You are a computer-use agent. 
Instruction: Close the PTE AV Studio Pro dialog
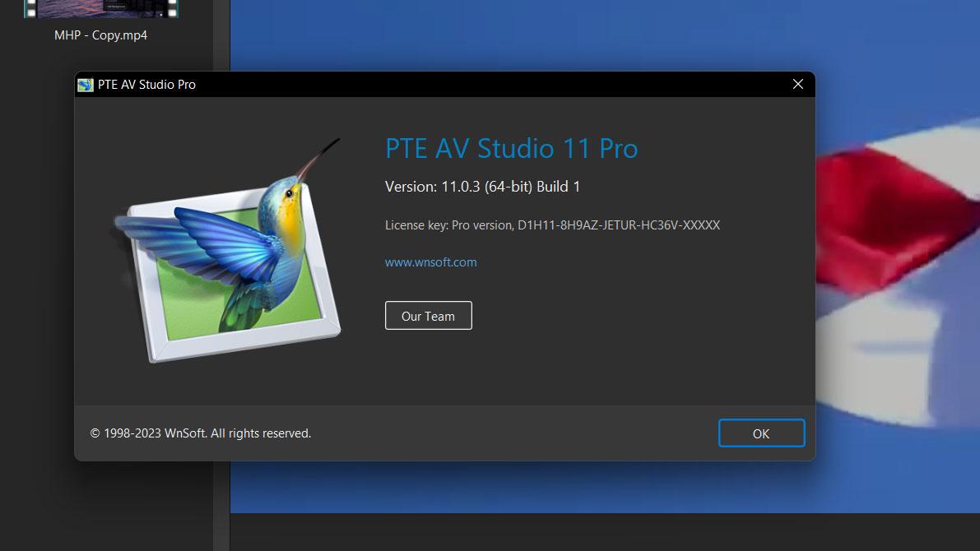[798, 85]
